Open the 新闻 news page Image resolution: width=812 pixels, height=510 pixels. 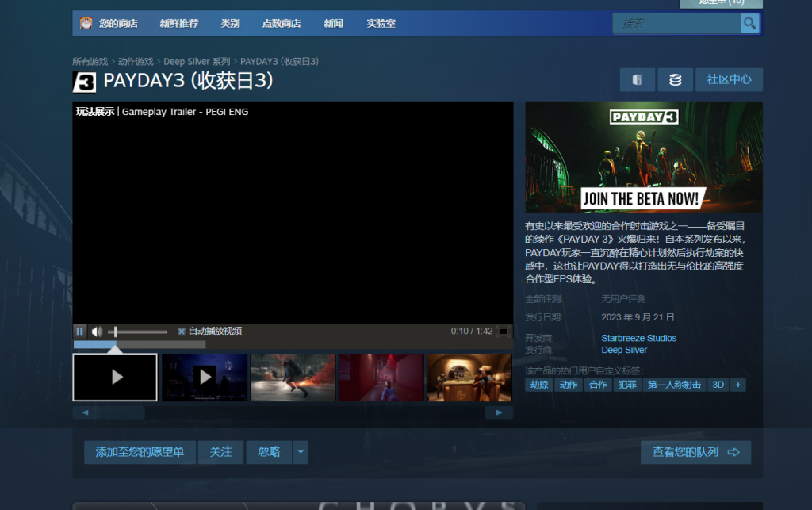tap(334, 23)
